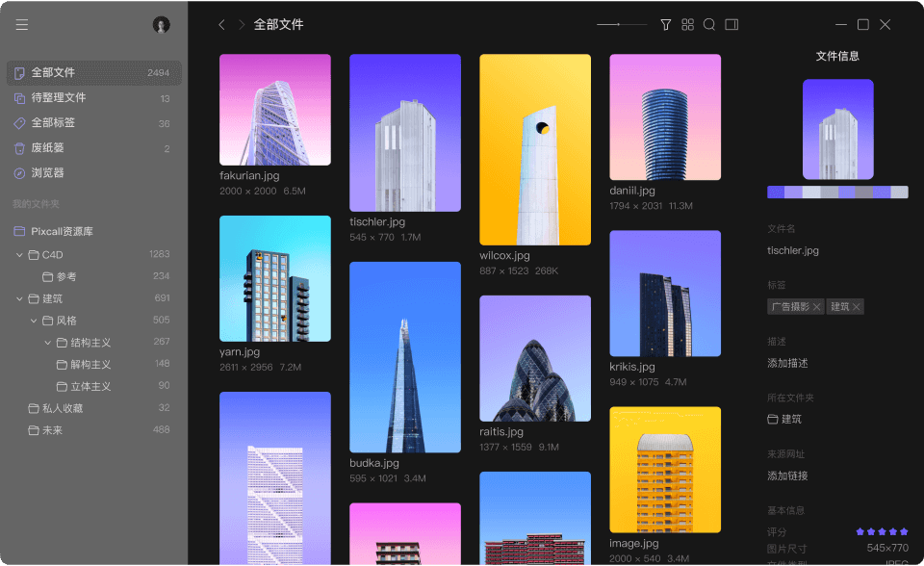Open search with the magnifier icon

709,24
